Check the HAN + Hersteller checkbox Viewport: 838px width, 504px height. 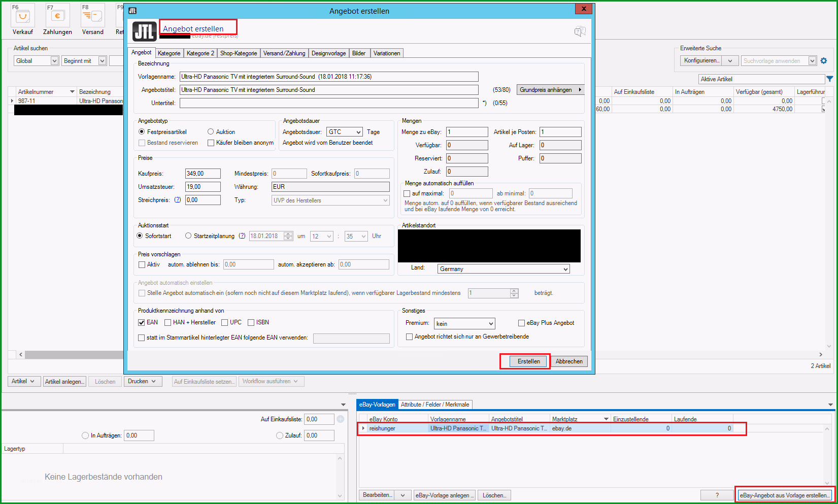167,322
